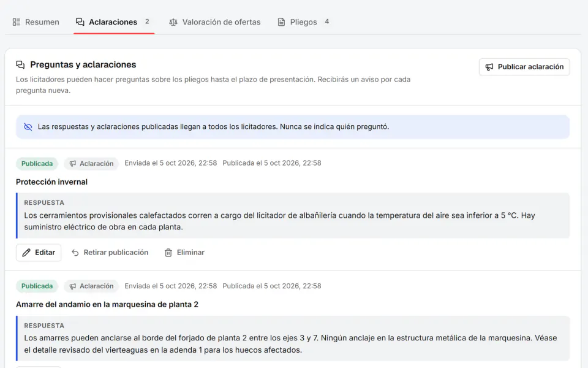Click the crossed-eye anonymity icon
The image size is (588, 368).
coord(28,126)
